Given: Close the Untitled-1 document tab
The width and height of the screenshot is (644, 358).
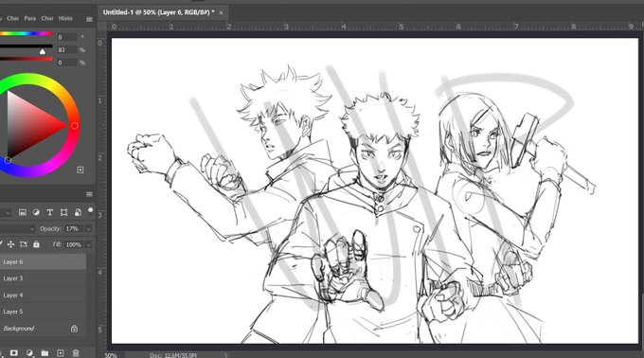Looking at the screenshot, I should [221, 12].
